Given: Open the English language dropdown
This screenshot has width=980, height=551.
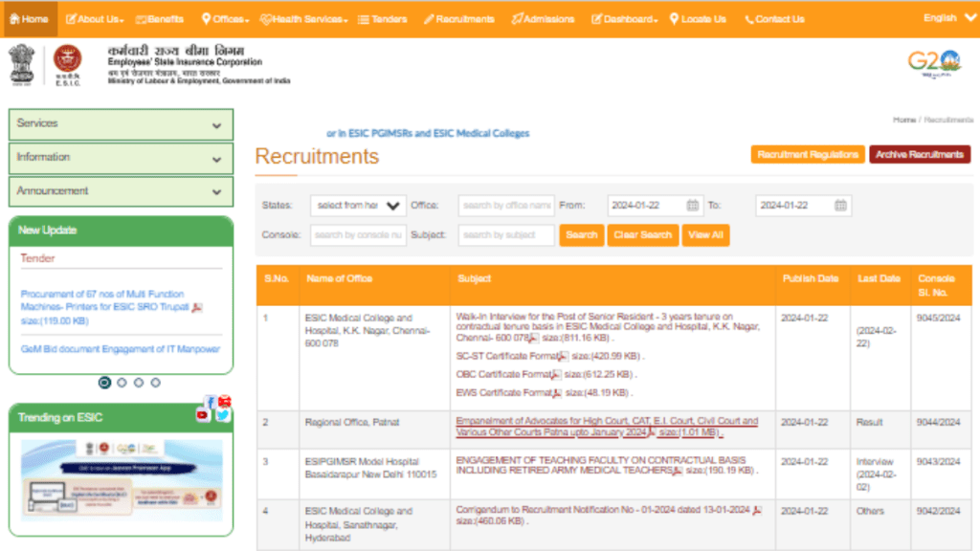Looking at the screenshot, I should pos(945,18).
